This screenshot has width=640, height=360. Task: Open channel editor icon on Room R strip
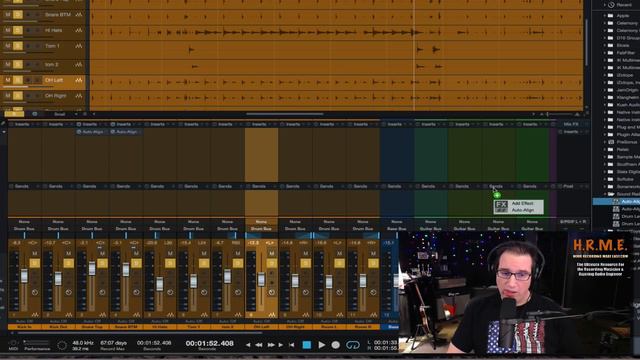click(373, 292)
